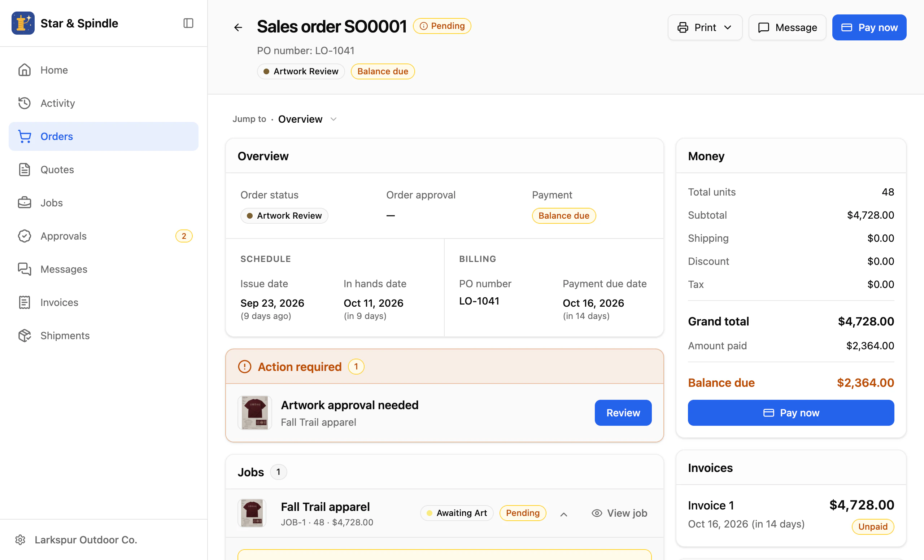
Task: Open the Fall Trail apparel job thumbnail
Action: [252, 513]
